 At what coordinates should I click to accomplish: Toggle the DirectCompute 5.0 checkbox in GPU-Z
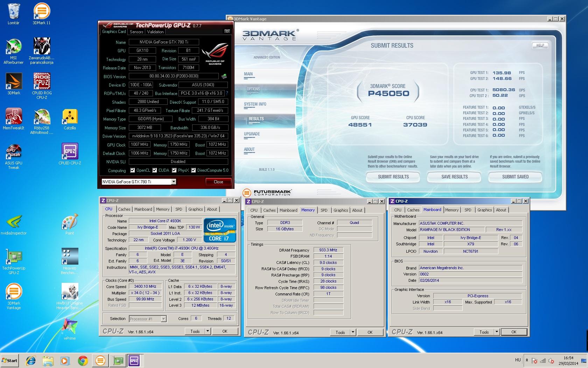(x=194, y=170)
